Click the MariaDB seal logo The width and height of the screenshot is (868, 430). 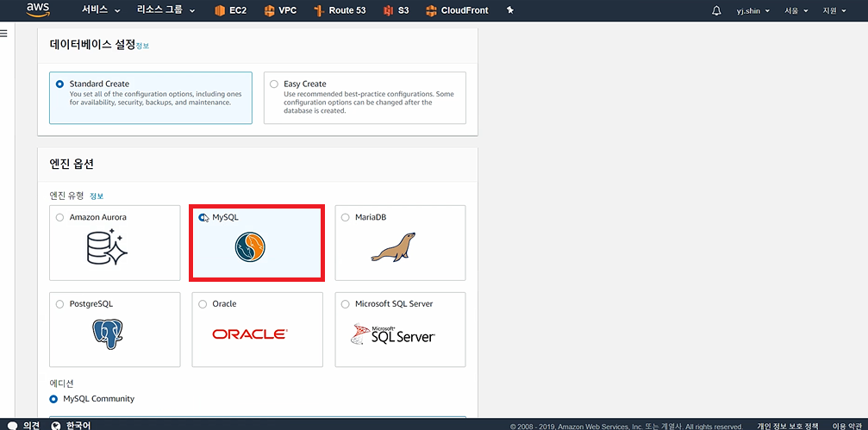tap(392, 247)
